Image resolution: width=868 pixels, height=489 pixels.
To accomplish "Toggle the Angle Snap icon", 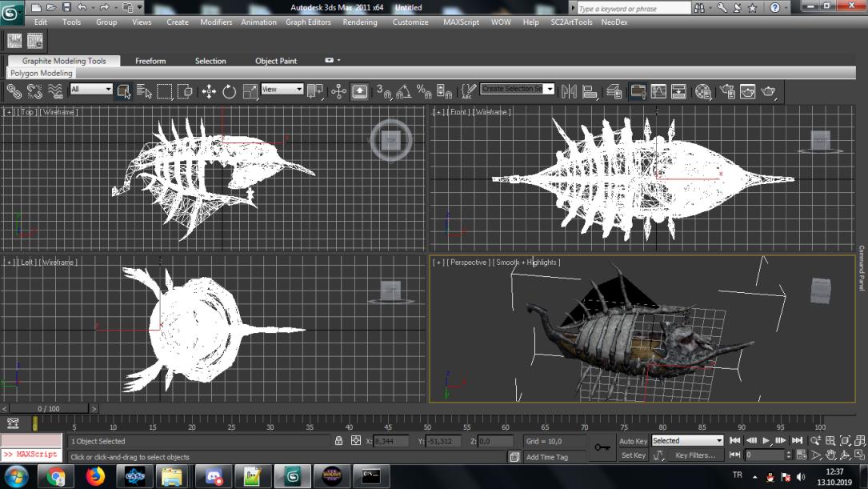I will (x=404, y=92).
